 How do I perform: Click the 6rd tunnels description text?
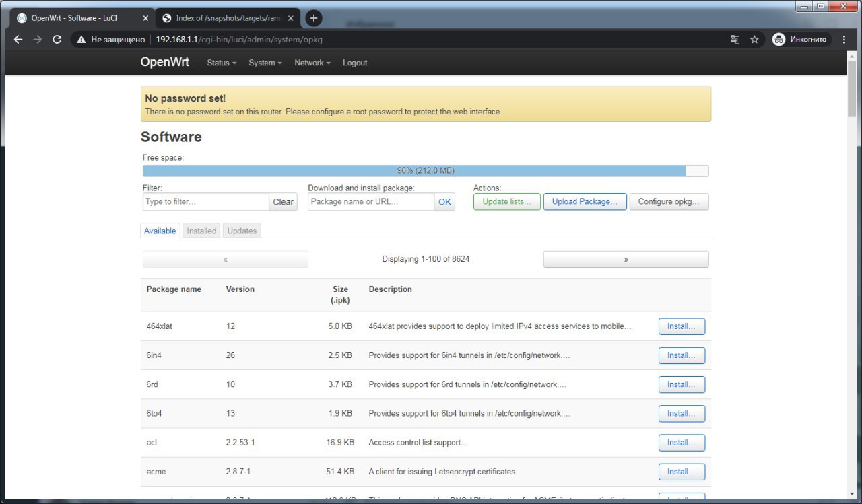click(467, 384)
